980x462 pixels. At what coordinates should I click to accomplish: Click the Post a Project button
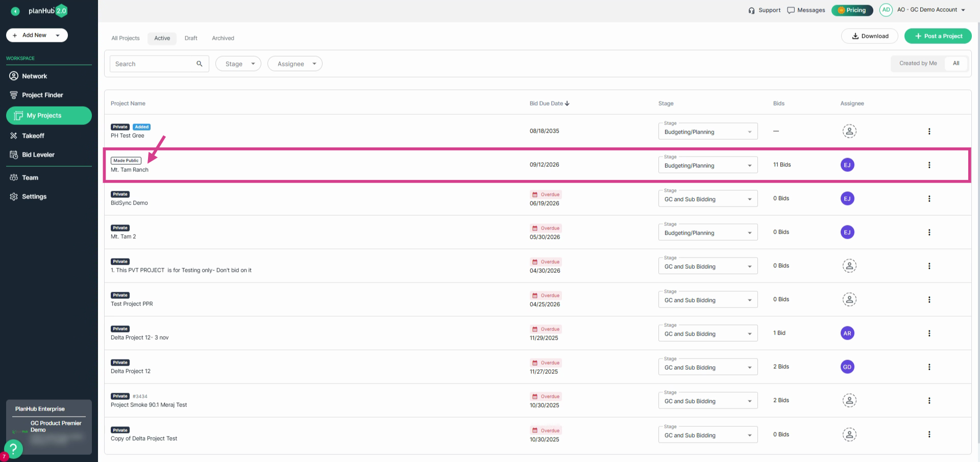tap(938, 36)
